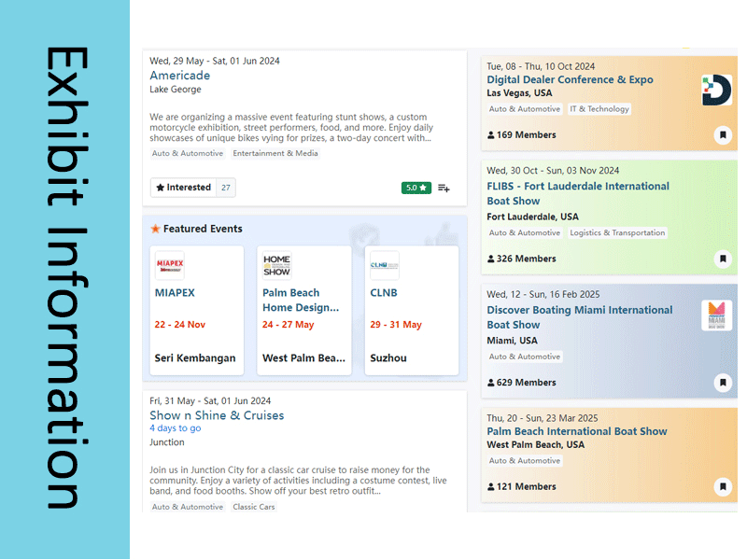Open Digital Dealer Conference & Expo link
Screen dimensions: 747x560
(x=570, y=79)
